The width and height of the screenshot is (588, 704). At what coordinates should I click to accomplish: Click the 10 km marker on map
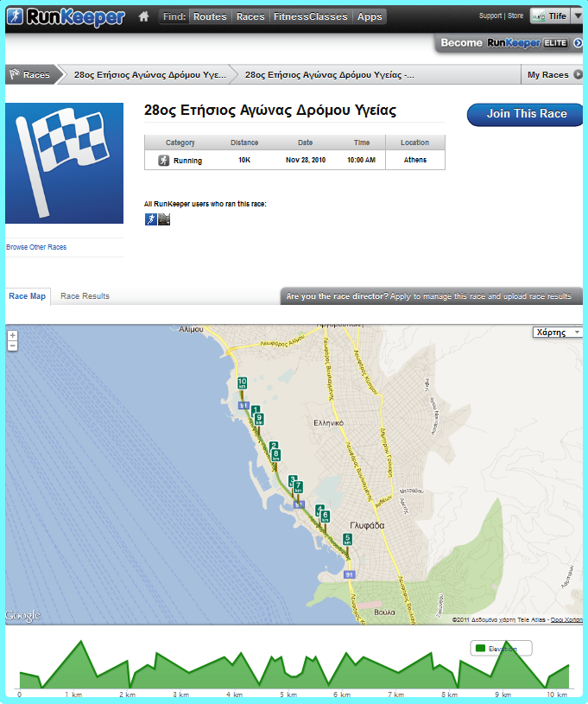click(x=242, y=384)
